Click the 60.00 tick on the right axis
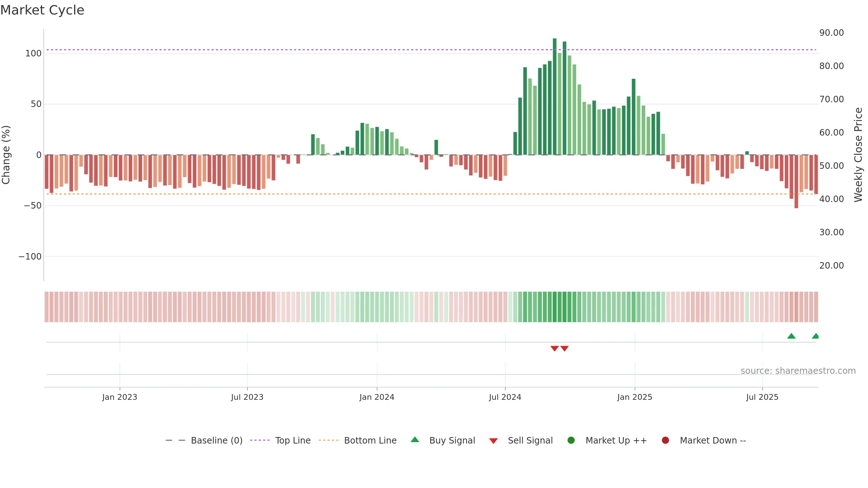 coord(831,133)
